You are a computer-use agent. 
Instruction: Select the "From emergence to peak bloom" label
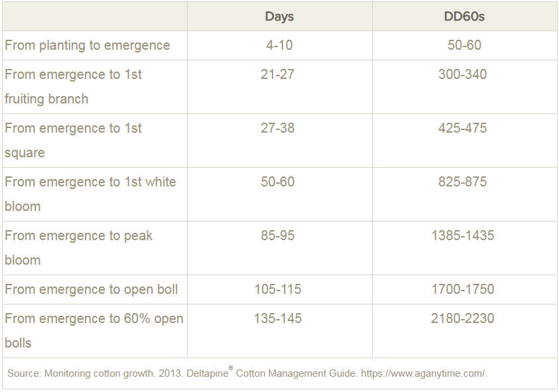tap(78, 247)
